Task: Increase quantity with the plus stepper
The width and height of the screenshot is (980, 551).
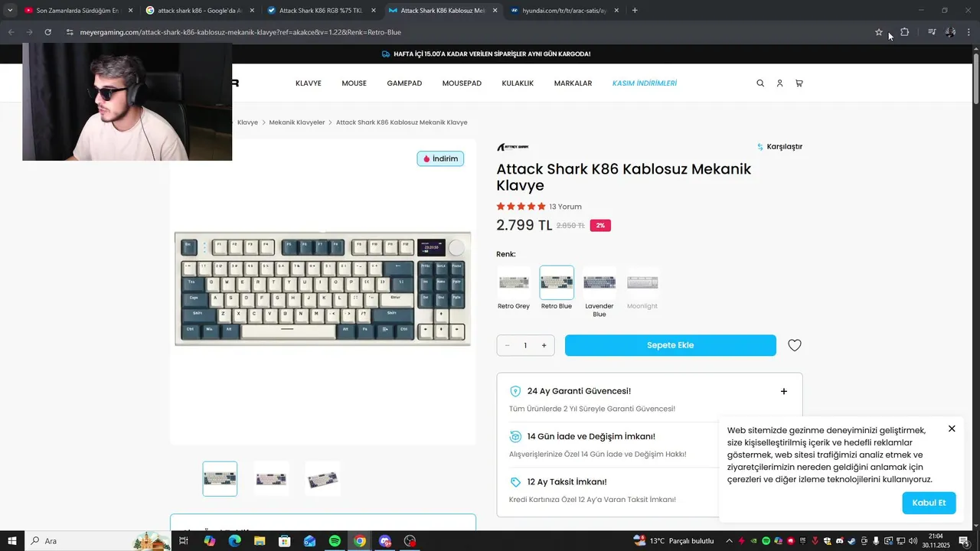Action: tap(544, 345)
